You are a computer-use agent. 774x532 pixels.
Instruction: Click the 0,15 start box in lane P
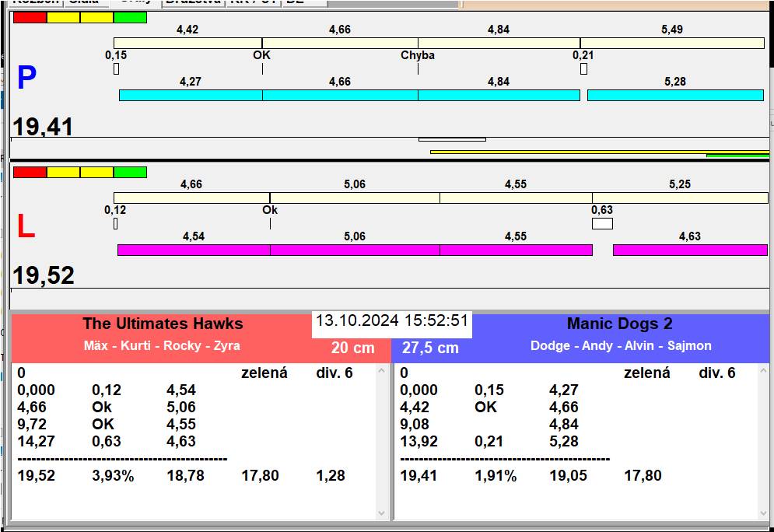pos(117,68)
